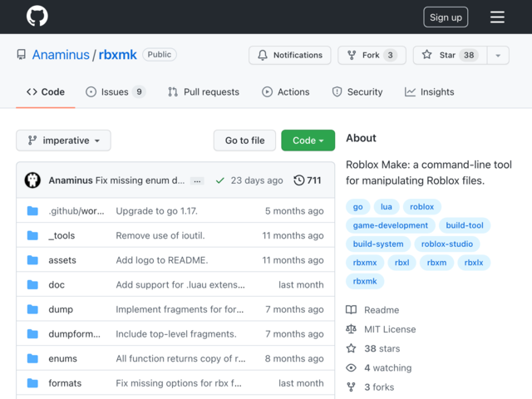Click the Go to file button
The image size is (532, 399).
point(244,140)
